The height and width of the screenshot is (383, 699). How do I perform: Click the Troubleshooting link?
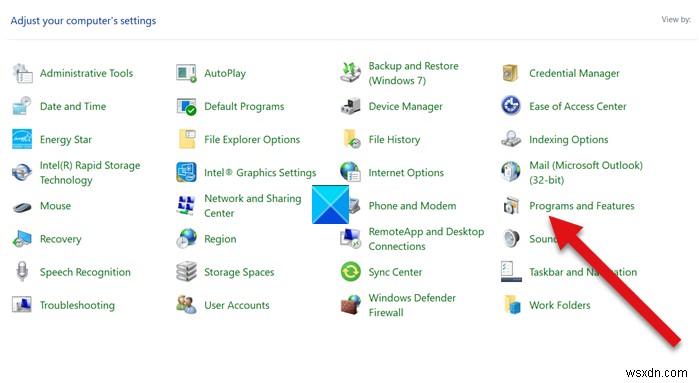coord(78,305)
